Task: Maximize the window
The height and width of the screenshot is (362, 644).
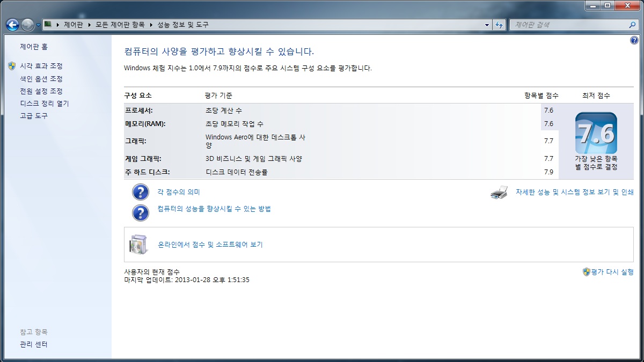Action: point(608,5)
